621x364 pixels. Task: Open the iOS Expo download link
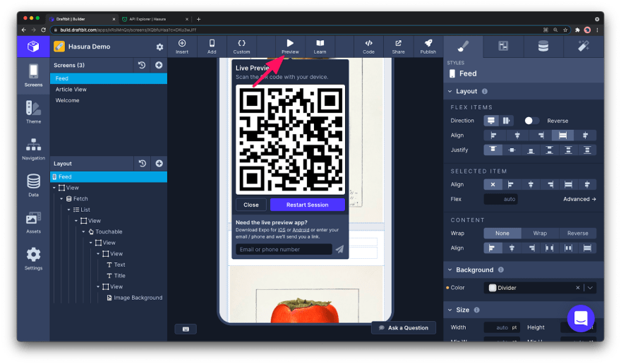[x=281, y=230]
